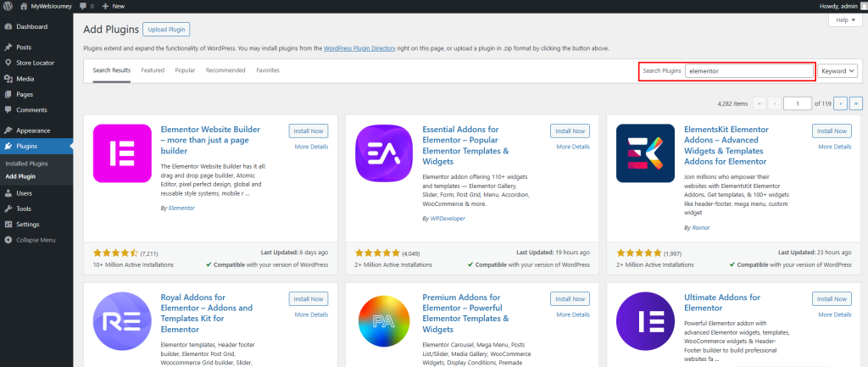Select Add Plugin submenu item
This screenshot has width=868, height=367.
(20, 176)
